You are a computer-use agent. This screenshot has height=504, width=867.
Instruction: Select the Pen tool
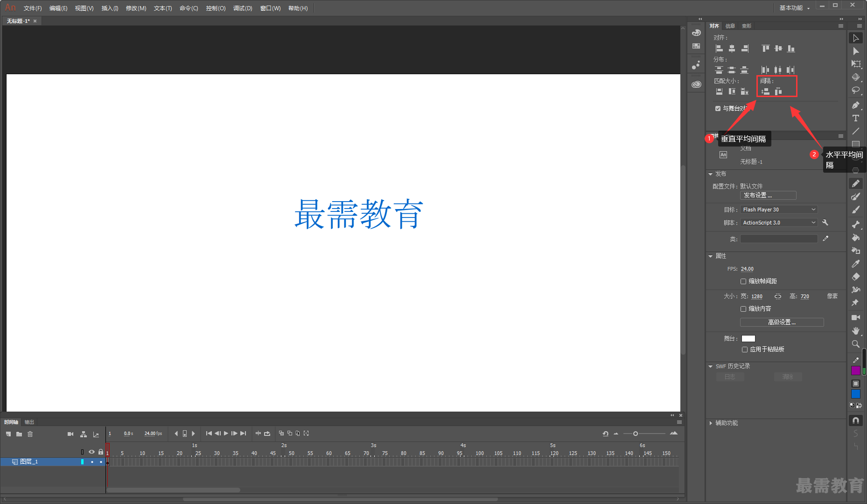tap(856, 105)
